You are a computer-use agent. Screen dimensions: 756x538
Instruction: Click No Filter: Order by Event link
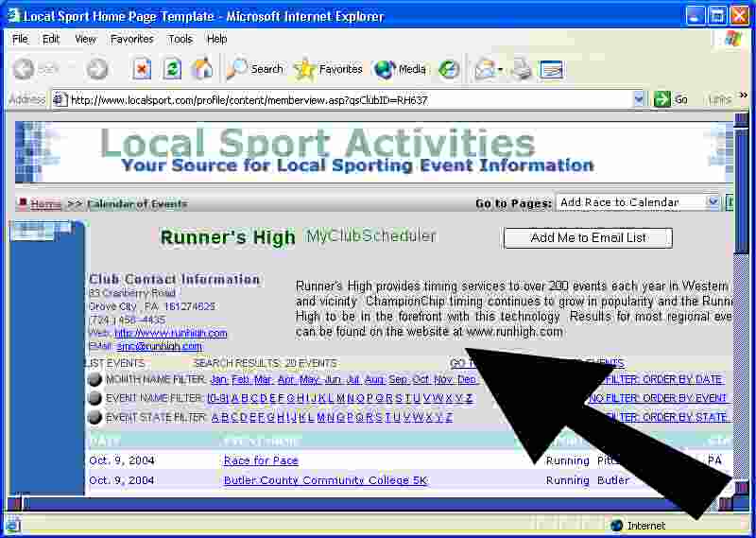coord(658,398)
